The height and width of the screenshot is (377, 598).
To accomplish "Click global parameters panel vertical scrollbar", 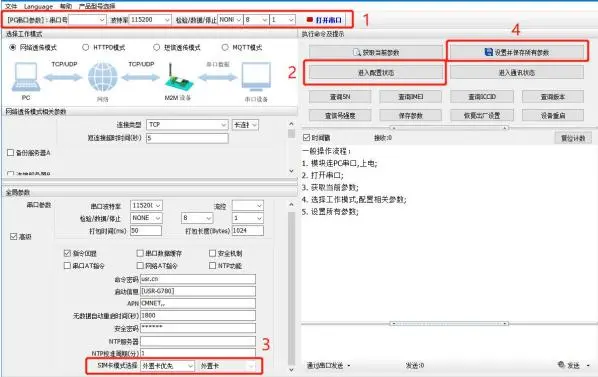I will click(291, 287).
